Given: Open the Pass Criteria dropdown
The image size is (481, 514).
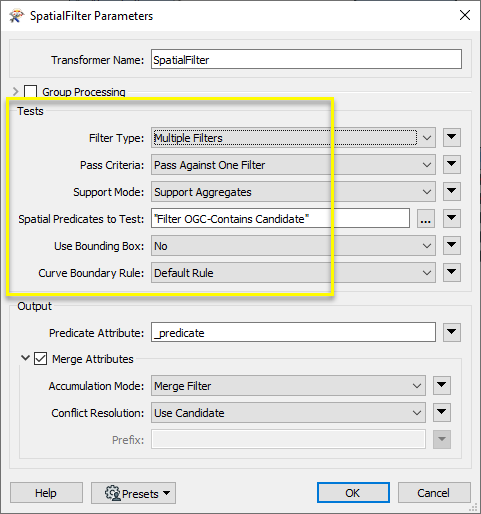Looking at the screenshot, I should point(293,165).
